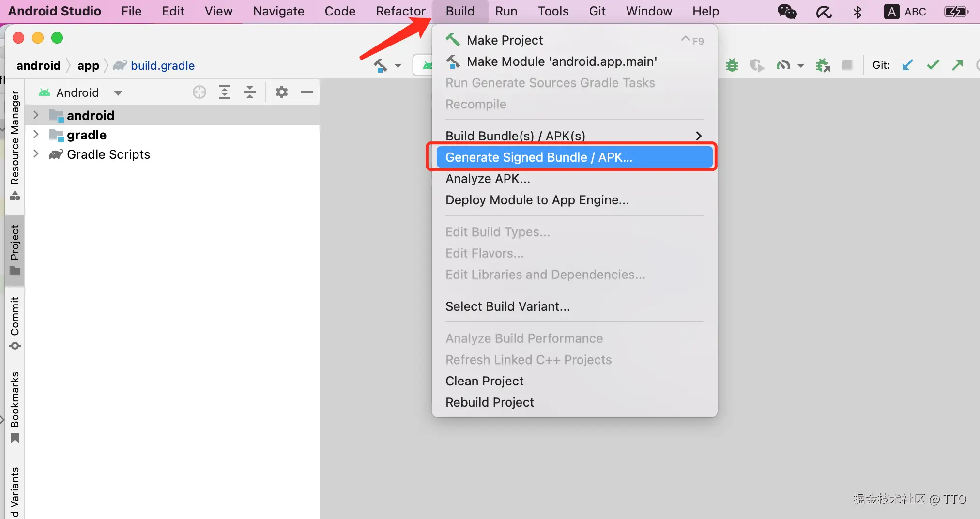Click the Attach Debugger to Process icon

[x=823, y=65]
